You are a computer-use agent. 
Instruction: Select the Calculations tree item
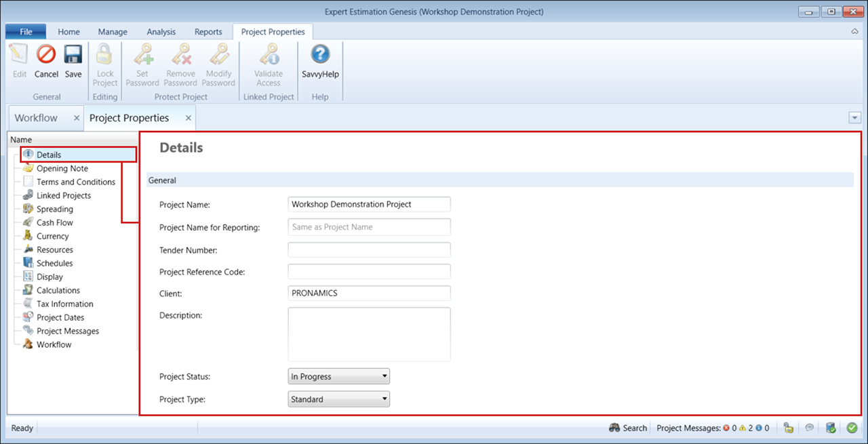pyautogui.click(x=58, y=290)
